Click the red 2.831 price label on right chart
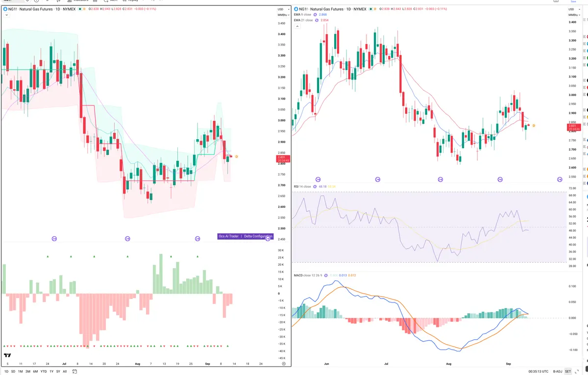The height and width of the screenshot is (375, 588). click(x=573, y=127)
